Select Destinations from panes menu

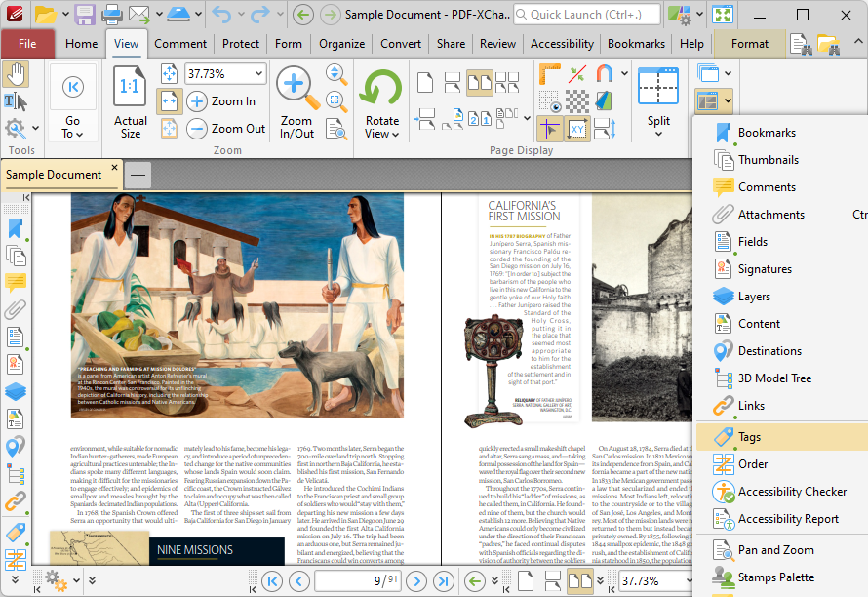(769, 351)
